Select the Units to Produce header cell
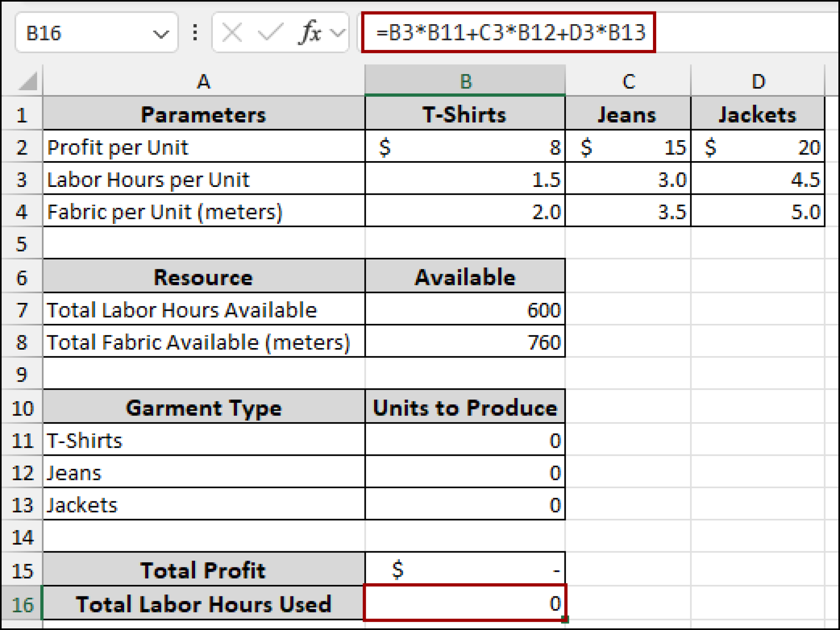 (x=466, y=408)
